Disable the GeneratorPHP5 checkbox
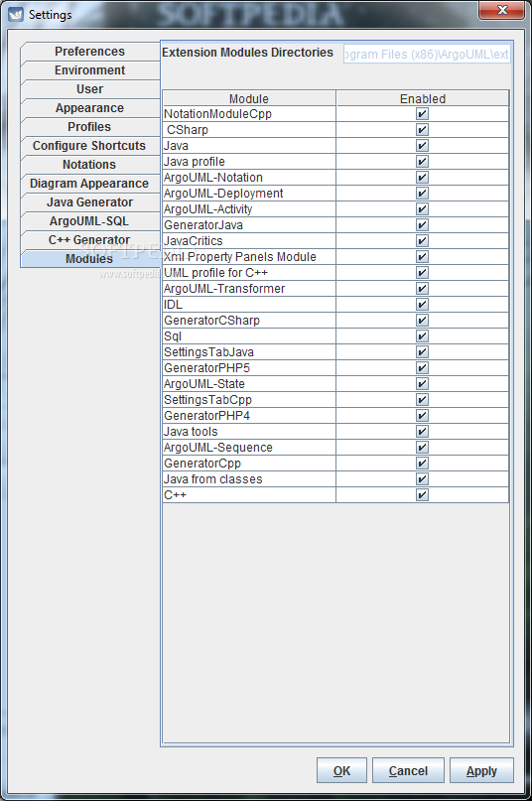The width and height of the screenshot is (532, 801). tap(422, 368)
